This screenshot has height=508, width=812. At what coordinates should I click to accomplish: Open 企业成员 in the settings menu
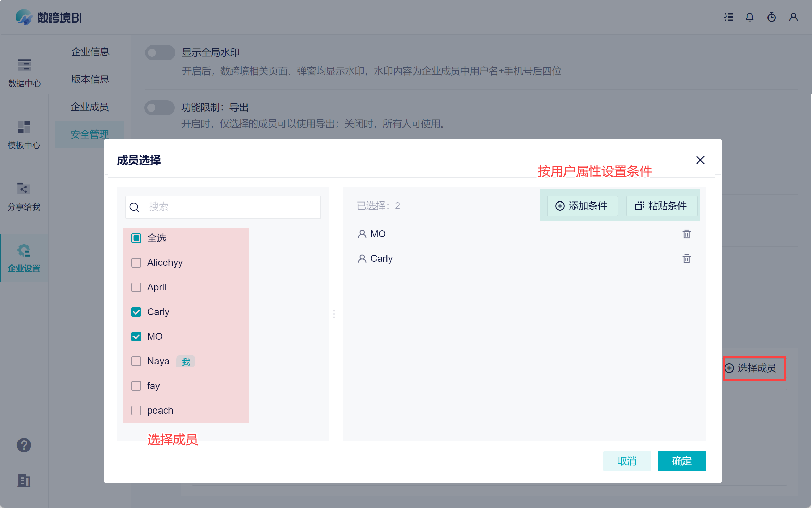click(90, 107)
